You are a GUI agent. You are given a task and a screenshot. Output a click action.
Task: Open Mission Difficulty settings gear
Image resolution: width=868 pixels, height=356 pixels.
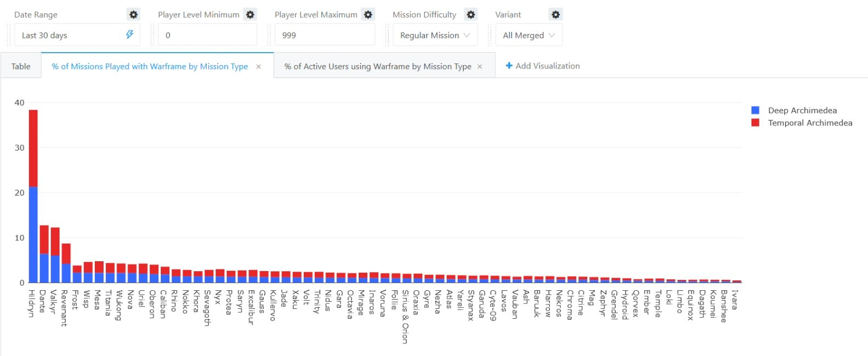pos(470,15)
